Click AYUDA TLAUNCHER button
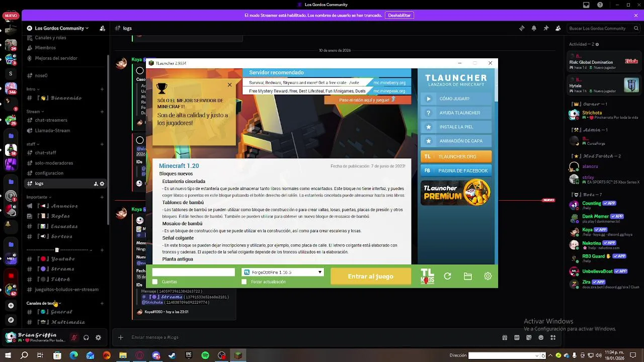 click(x=456, y=113)
